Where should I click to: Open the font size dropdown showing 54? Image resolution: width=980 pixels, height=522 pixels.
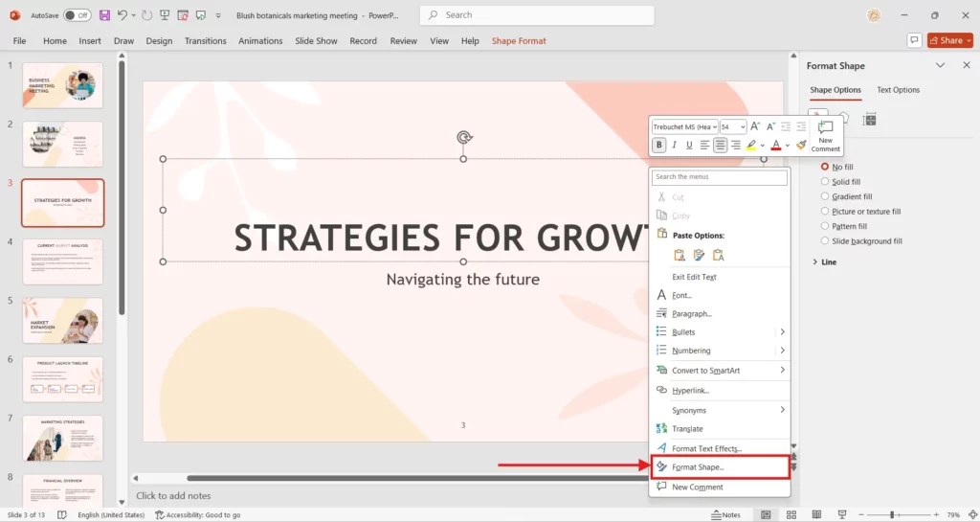[x=733, y=126]
